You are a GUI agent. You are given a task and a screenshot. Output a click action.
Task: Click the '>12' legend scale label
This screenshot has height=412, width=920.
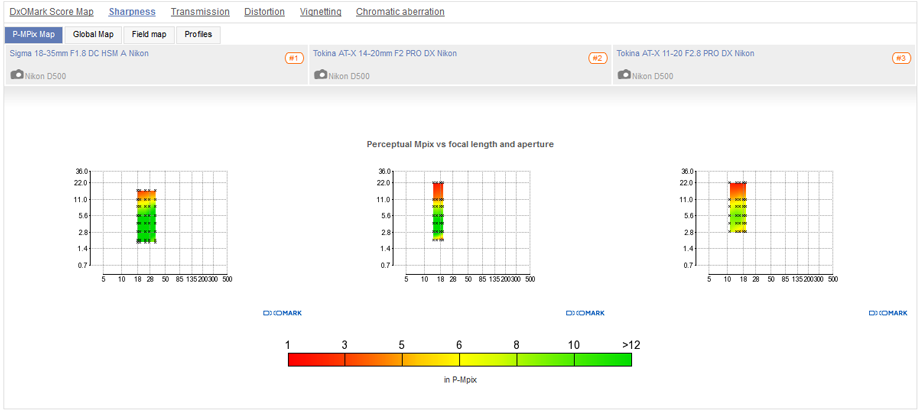pyautogui.click(x=631, y=345)
